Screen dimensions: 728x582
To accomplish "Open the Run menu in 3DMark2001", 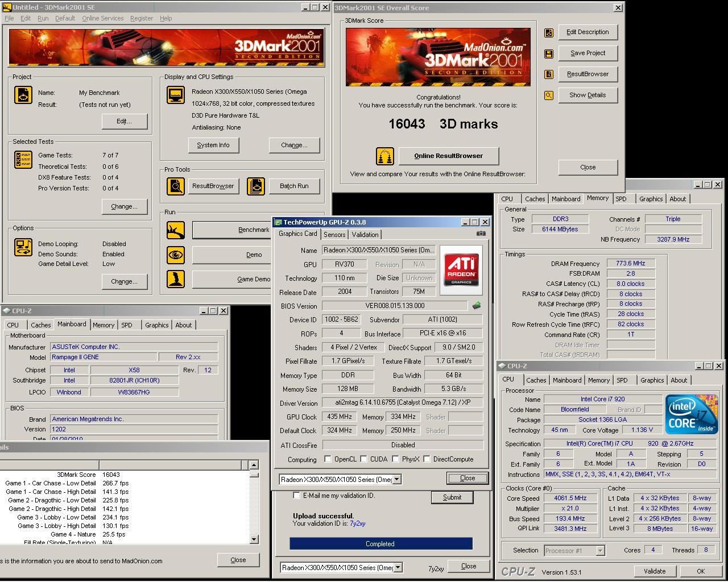I will coord(43,18).
